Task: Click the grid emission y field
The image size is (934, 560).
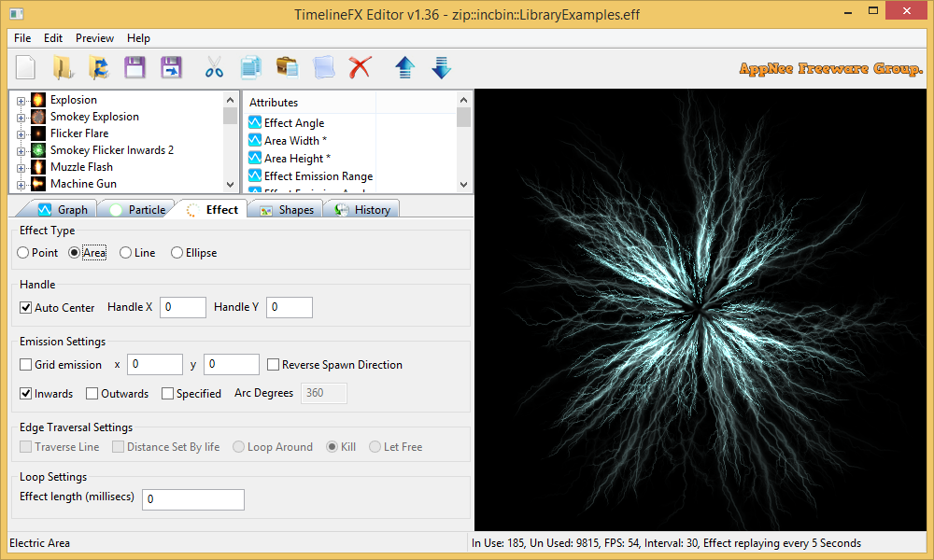Action: click(232, 364)
